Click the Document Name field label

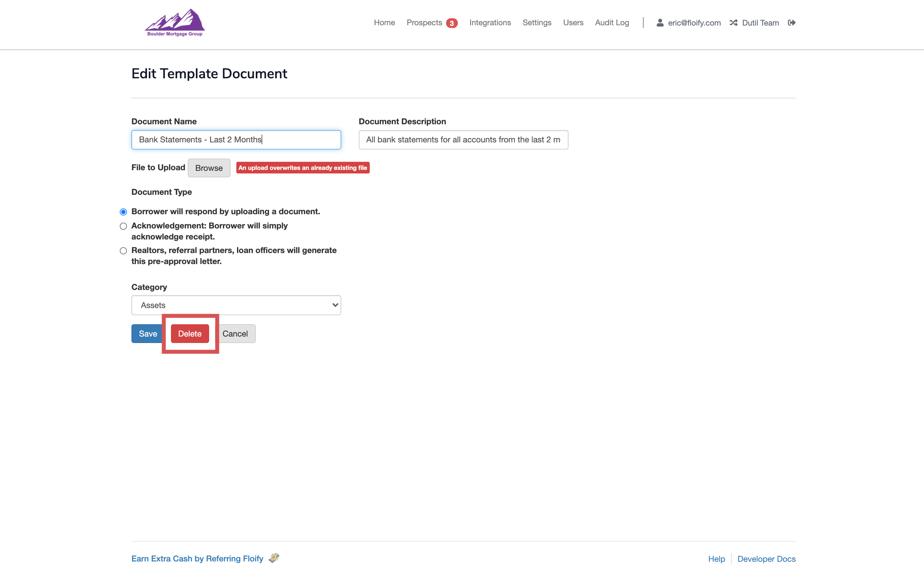pyautogui.click(x=164, y=122)
